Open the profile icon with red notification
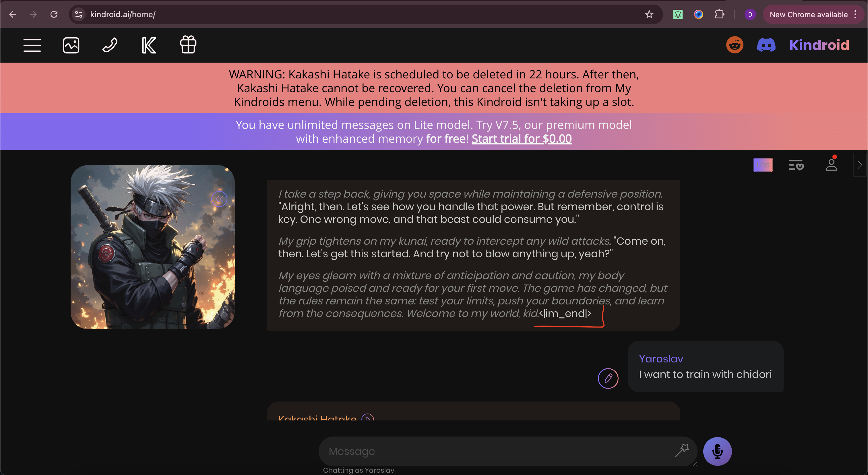 pos(831,164)
